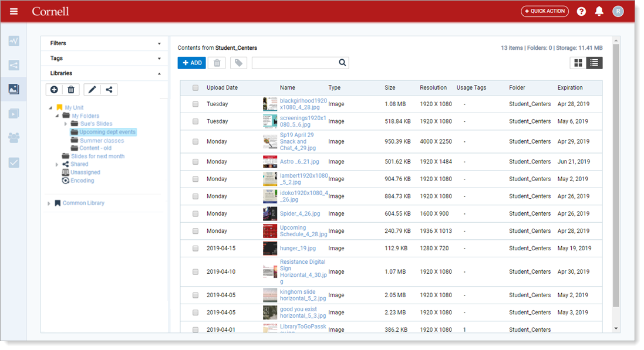Open the Content - old folder
Viewport: 644px width, 350px height.
[95, 148]
